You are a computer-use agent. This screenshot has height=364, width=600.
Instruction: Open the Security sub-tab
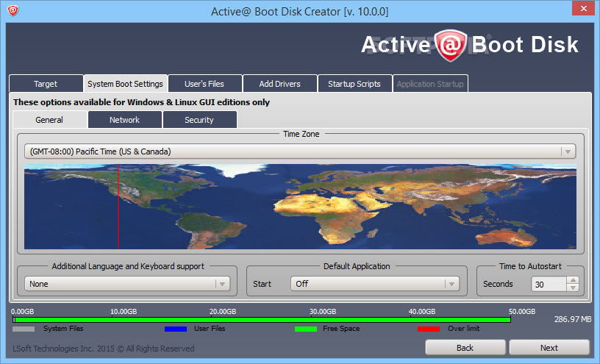(199, 119)
